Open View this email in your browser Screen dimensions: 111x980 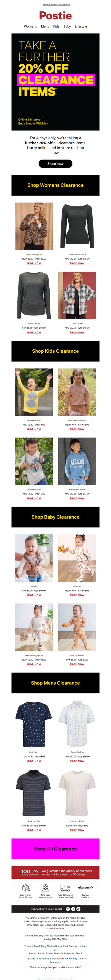pos(56,4)
